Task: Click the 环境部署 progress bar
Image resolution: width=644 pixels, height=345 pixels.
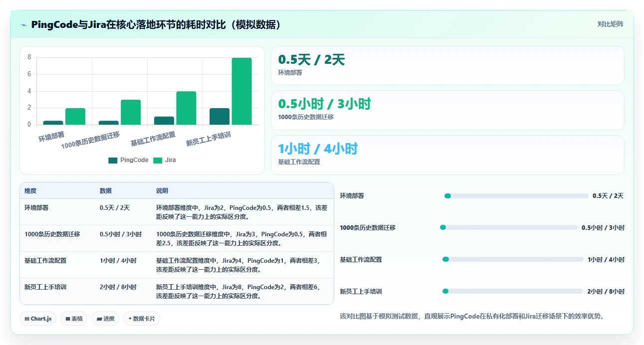Action: [516, 196]
